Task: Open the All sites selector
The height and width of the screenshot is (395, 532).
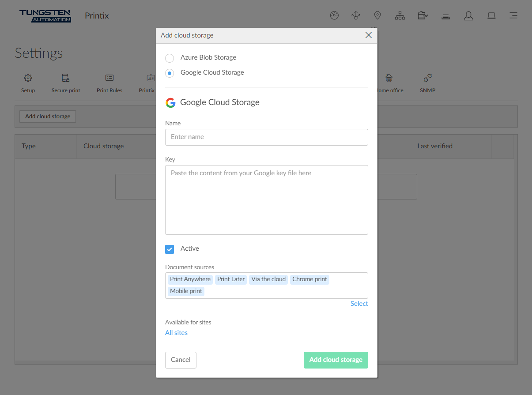Action: (176, 332)
